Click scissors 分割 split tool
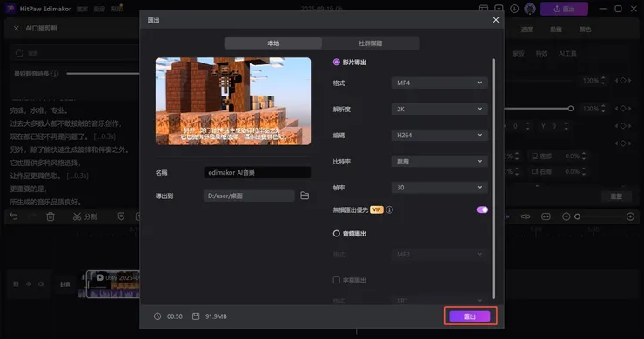The width and height of the screenshot is (644, 339). pos(85,216)
